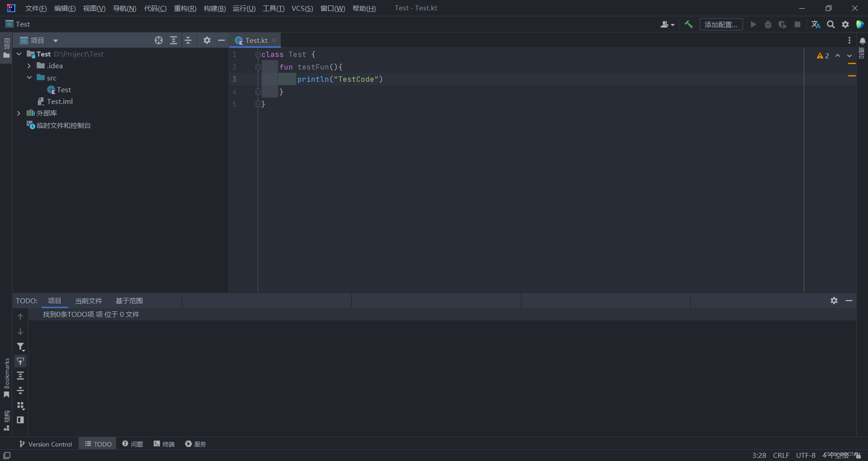Fold the testFun function block
This screenshot has height=461, width=868.
[x=258, y=67]
